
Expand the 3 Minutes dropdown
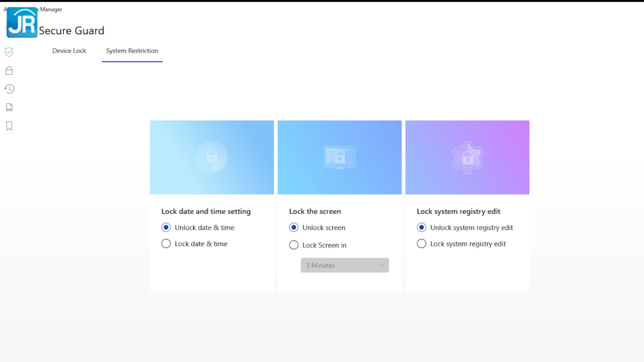tap(345, 265)
